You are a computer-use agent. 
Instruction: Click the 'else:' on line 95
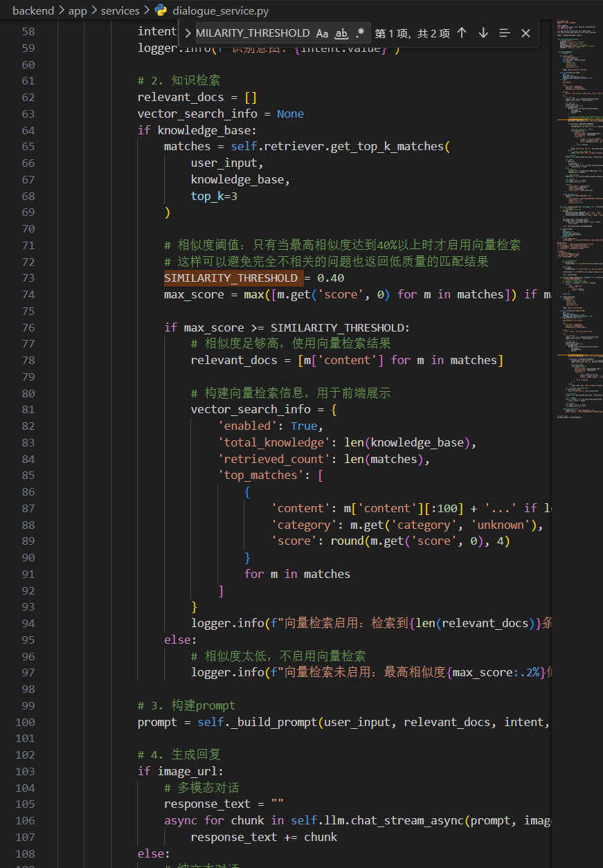(181, 640)
